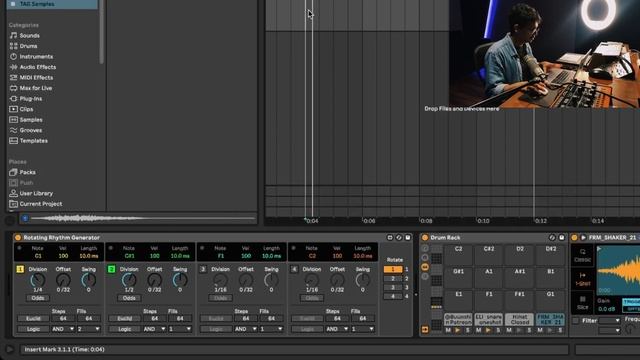Enable sequencer lane 3
The width and height of the screenshot is (640, 360).
[x=203, y=269]
